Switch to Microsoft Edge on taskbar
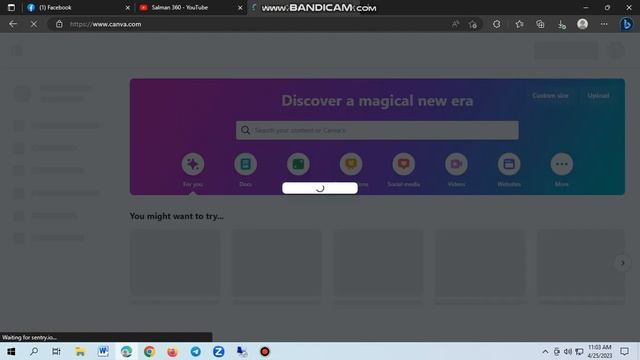Screen dimensions: 640x360 pyautogui.click(x=126, y=351)
